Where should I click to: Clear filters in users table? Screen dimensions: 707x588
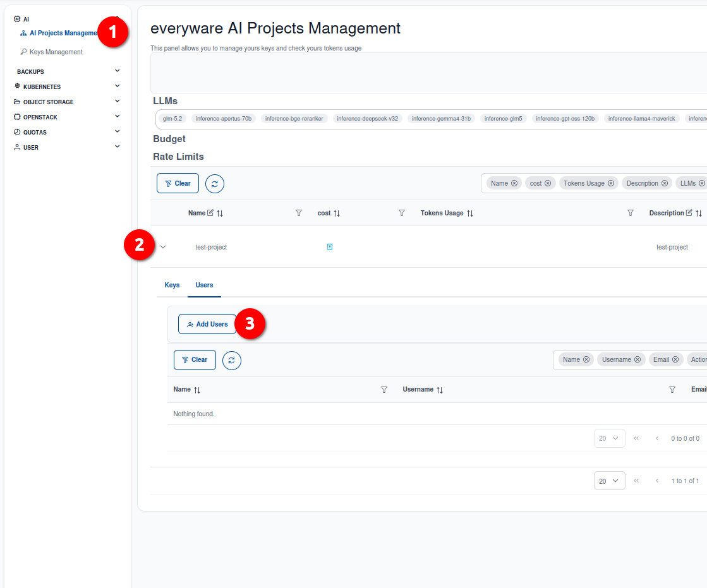click(x=195, y=360)
